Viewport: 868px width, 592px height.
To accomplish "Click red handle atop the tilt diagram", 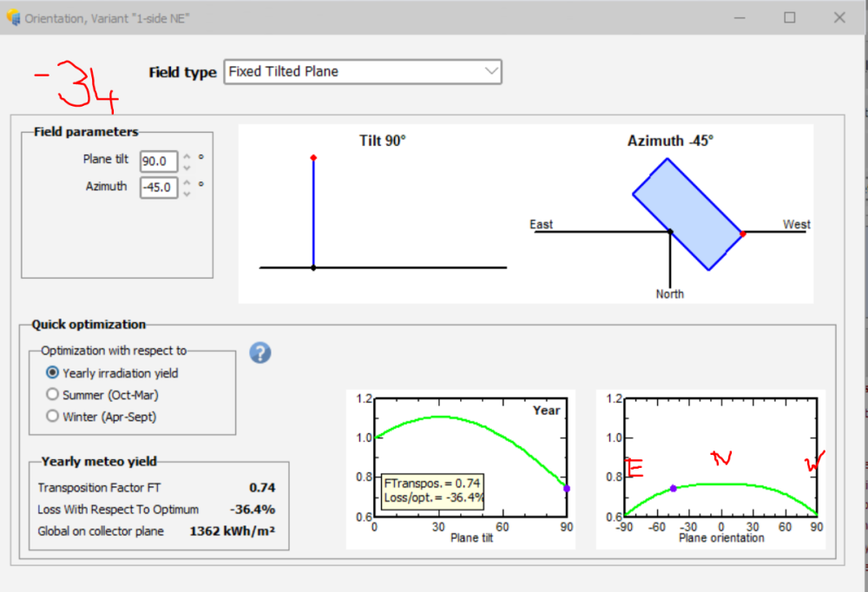I will pos(313,158).
